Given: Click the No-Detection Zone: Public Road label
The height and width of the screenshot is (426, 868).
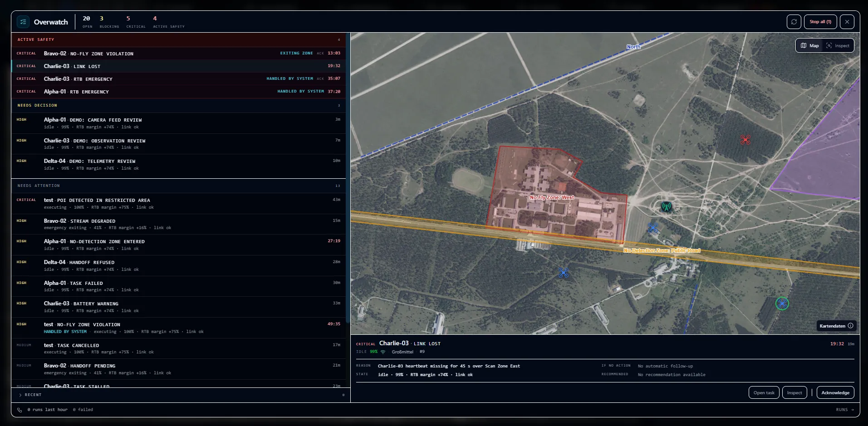Looking at the screenshot, I should click(662, 250).
